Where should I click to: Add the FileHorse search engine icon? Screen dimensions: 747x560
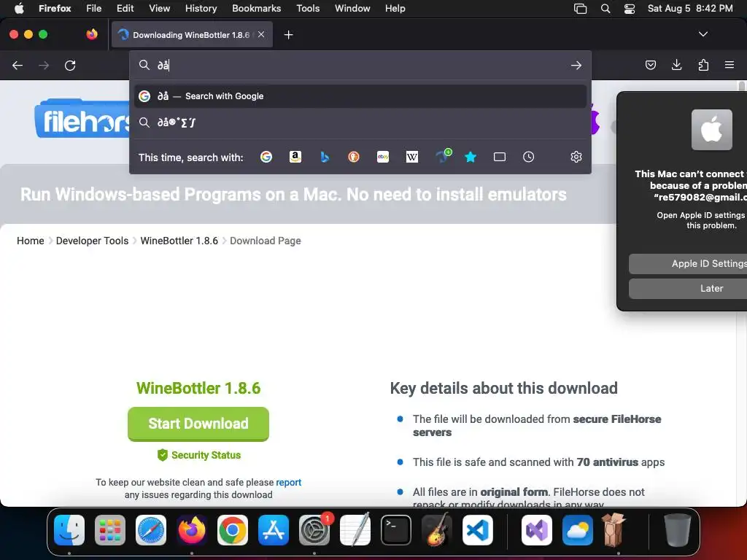443,156
